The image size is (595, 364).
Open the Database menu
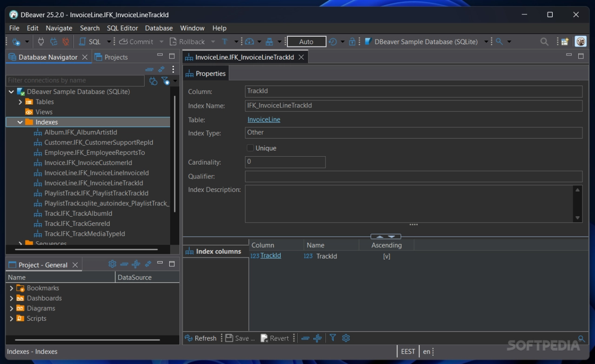pyautogui.click(x=159, y=28)
